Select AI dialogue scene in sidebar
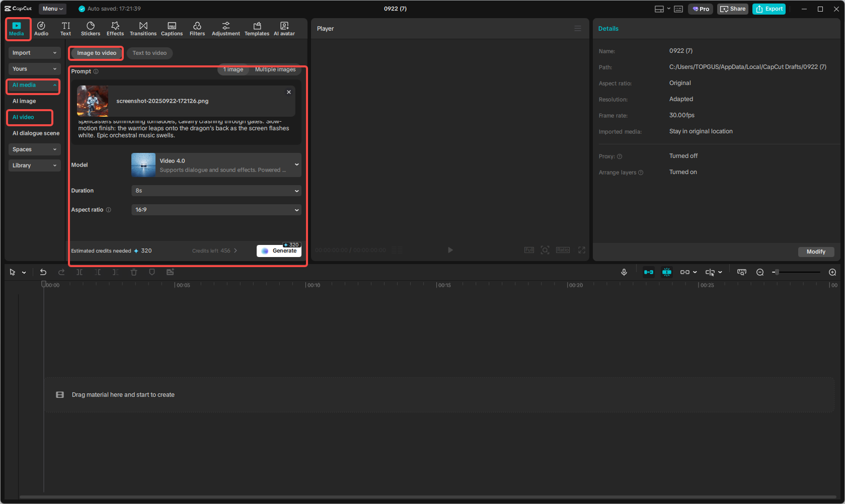This screenshot has width=845, height=504. tap(36, 133)
